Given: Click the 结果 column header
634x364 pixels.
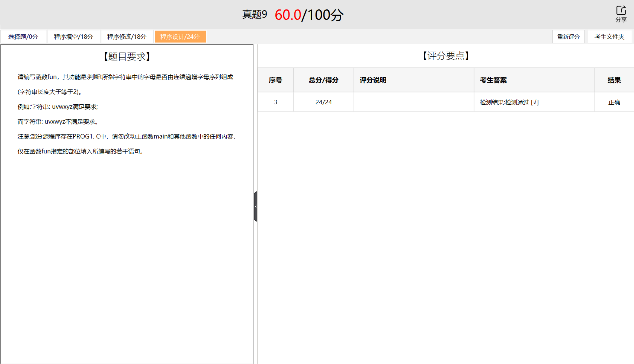Looking at the screenshot, I should [x=614, y=80].
